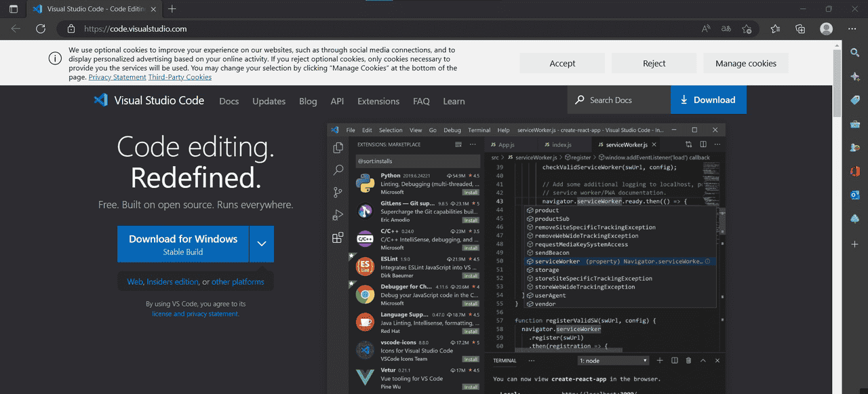Open the Tab actions menu button

tap(14, 9)
